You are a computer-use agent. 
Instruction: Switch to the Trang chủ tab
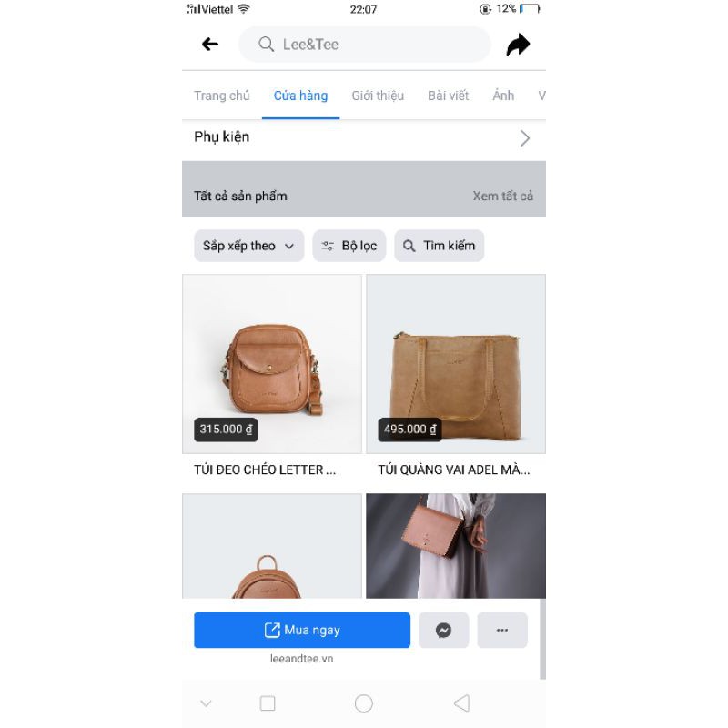tap(221, 96)
